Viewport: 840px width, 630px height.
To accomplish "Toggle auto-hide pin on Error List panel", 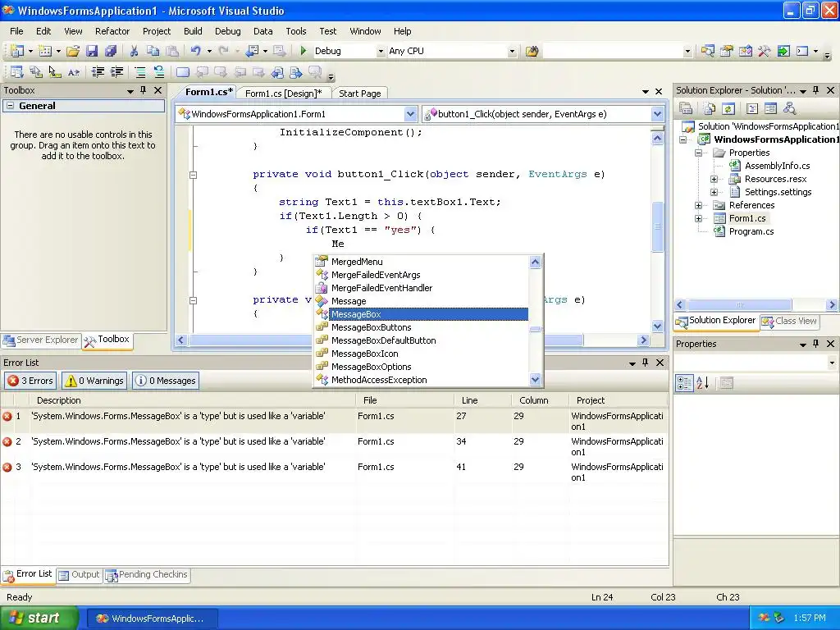I will click(x=646, y=363).
